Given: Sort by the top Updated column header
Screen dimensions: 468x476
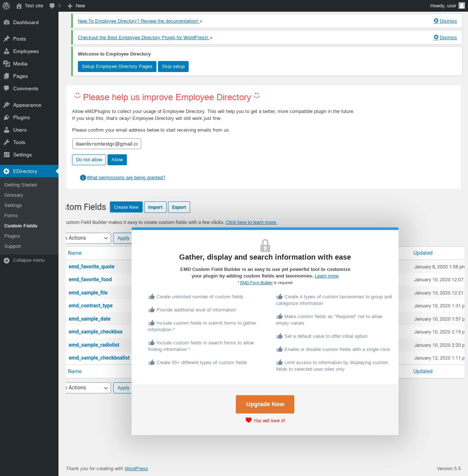Looking at the screenshot, I should [x=423, y=253].
